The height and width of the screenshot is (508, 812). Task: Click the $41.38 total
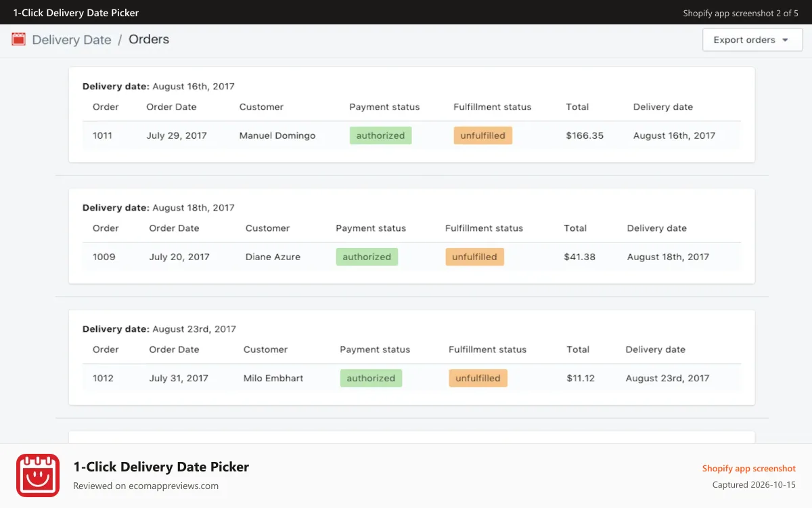click(579, 257)
